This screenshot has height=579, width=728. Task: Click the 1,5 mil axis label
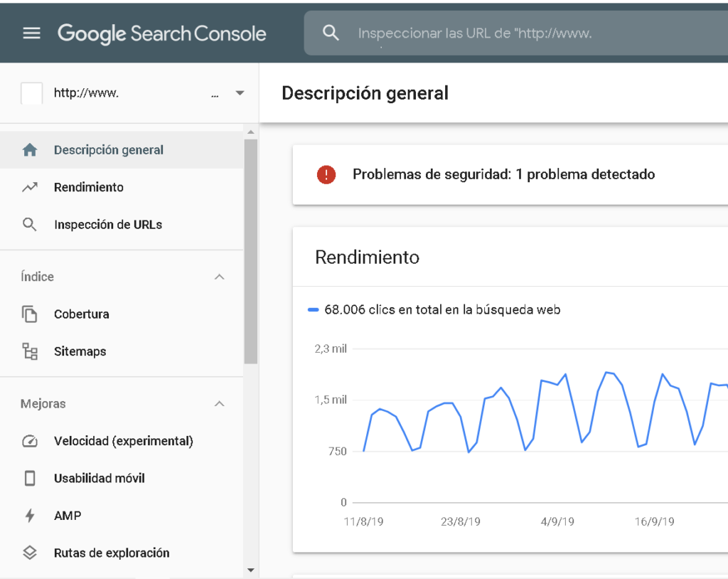(x=331, y=400)
